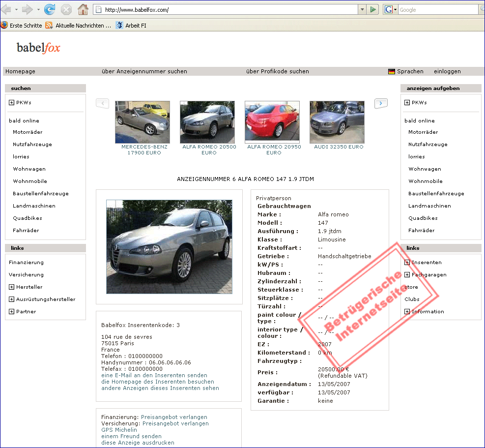Click the AUDI 32350 EURO caption link
Image resolution: width=485 pixels, height=448 pixels.
(x=339, y=147)
